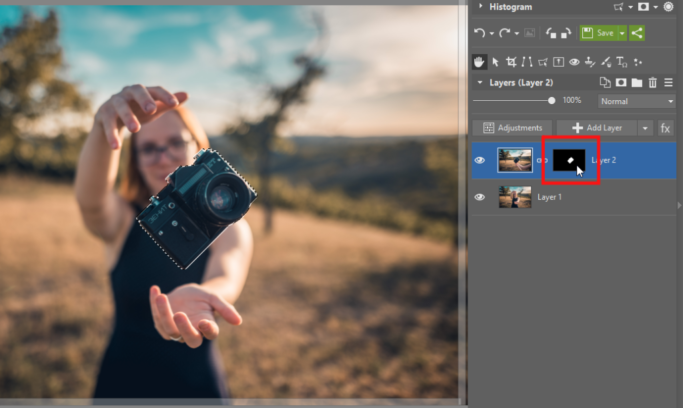683x408 pixels.
Task: Select the Text tool
Action: tap(622, 62)
